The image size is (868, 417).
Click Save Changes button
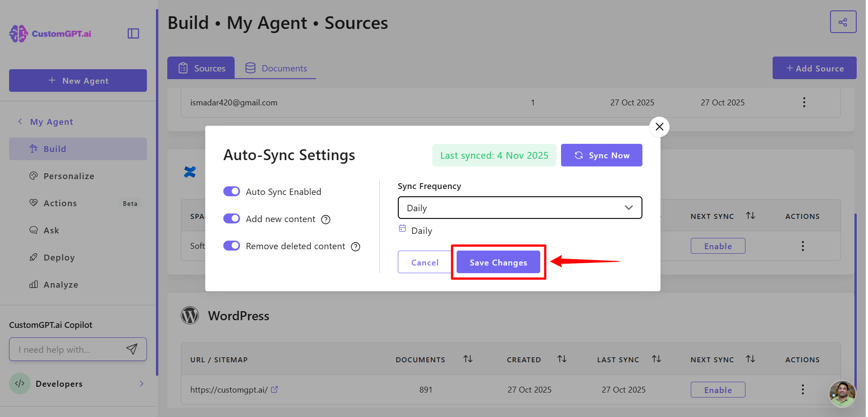[498, 262]
